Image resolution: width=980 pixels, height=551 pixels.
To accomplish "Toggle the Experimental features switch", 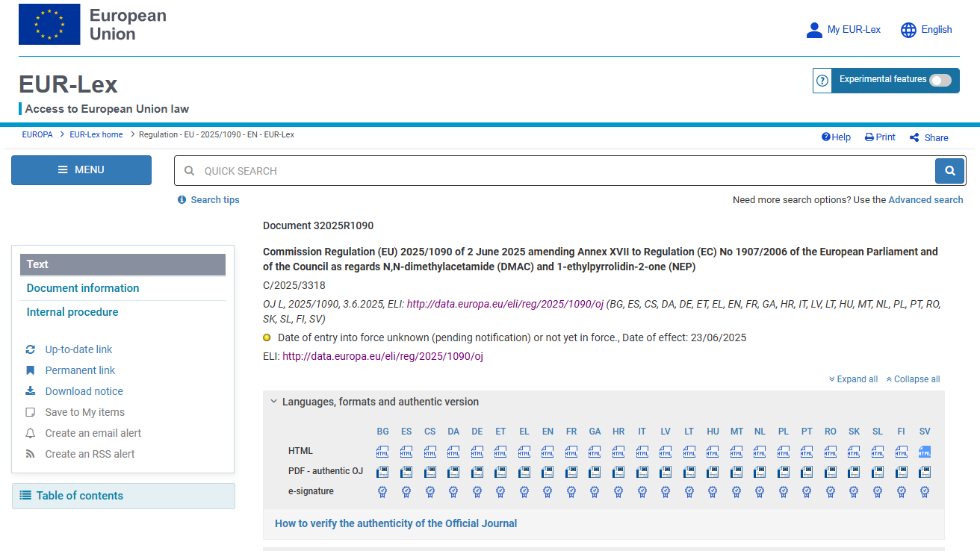I will click(940, 80).
